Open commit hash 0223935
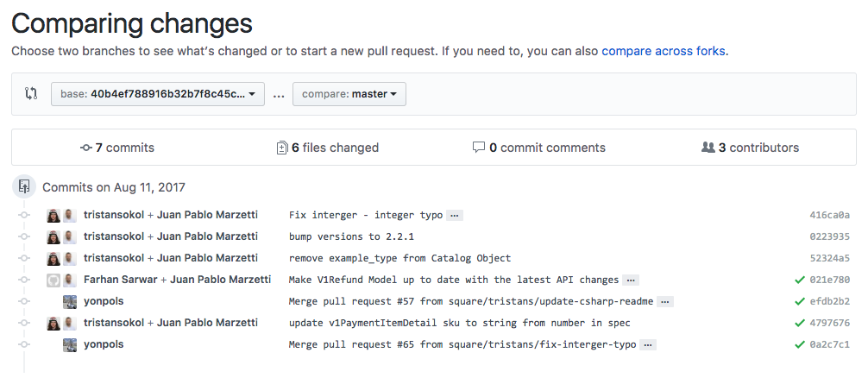Screen dimensions: 868x378 pos(829,236)
